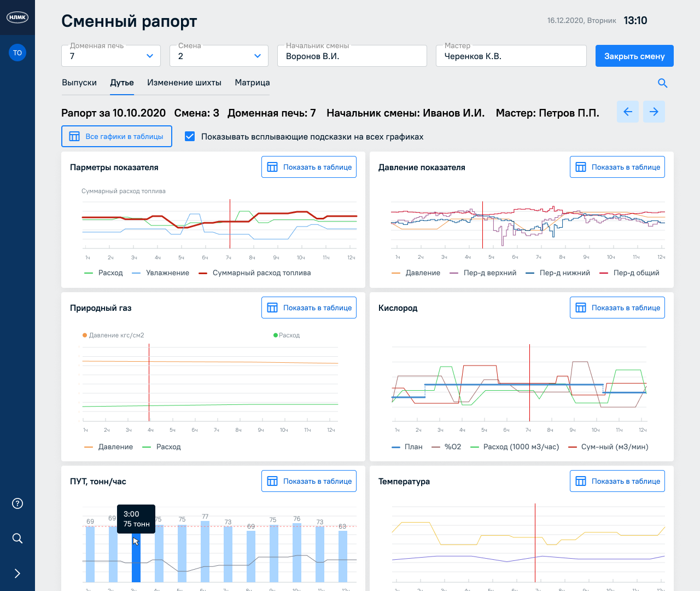Switch to the Изменение шихты tab
The height and width of the screenshot is (591, 700).
click(x=184, y=83)
